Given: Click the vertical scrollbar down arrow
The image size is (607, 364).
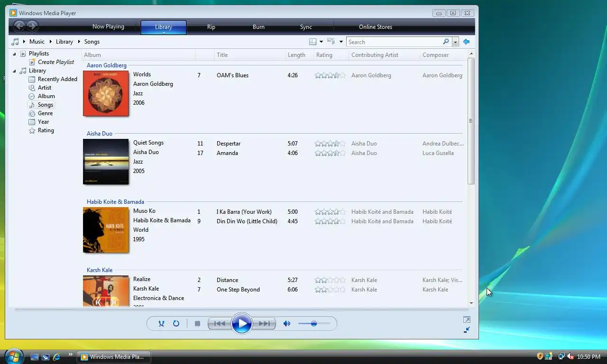Looking at the screenshot, I should pos(471,303).
